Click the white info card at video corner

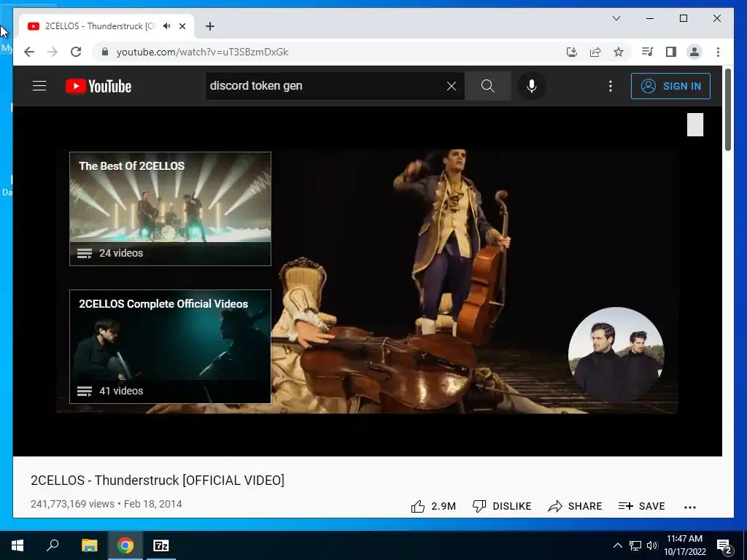click(695, 125)
